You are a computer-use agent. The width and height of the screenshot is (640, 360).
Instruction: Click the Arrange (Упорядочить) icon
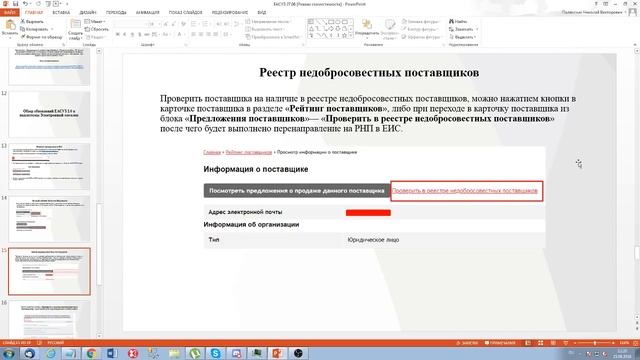click(x=367, y=24)
